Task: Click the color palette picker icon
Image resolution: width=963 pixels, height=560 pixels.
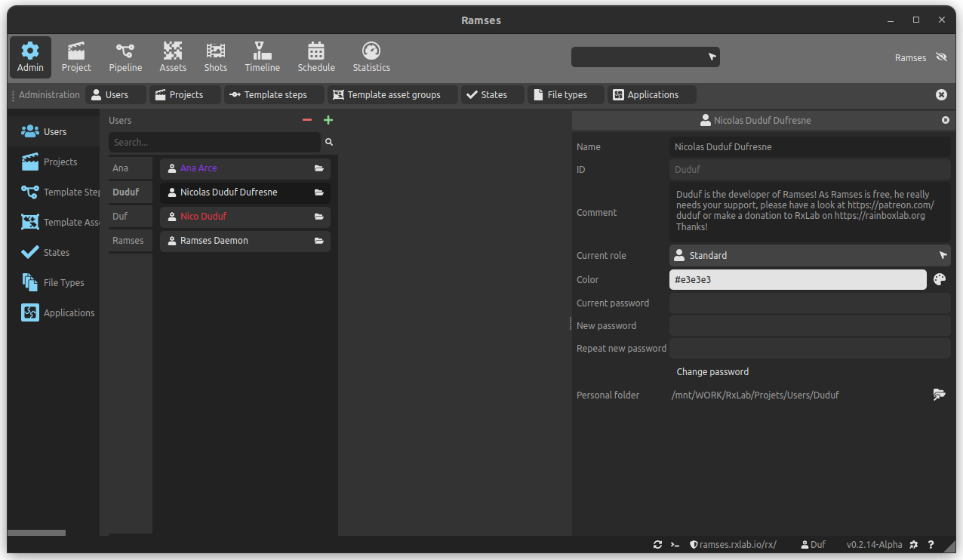Action: tap(940, 279)
